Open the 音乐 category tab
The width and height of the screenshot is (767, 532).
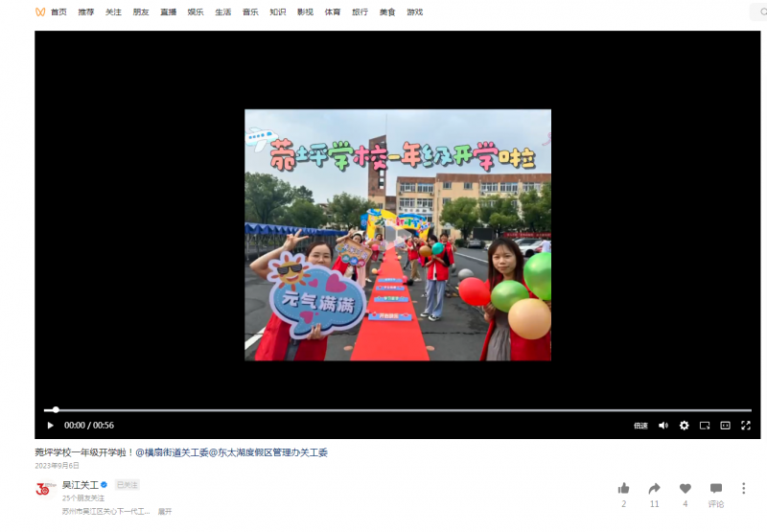(x=250, y=12)
